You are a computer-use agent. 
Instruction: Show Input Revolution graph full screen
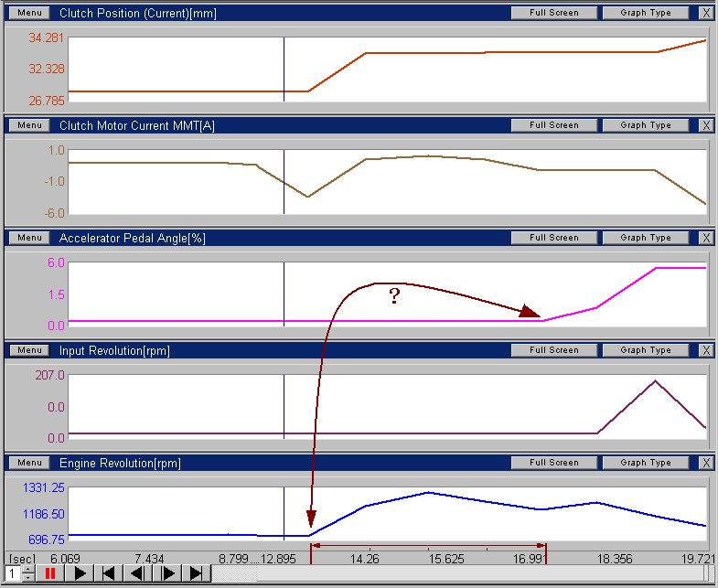coord(554,350)
